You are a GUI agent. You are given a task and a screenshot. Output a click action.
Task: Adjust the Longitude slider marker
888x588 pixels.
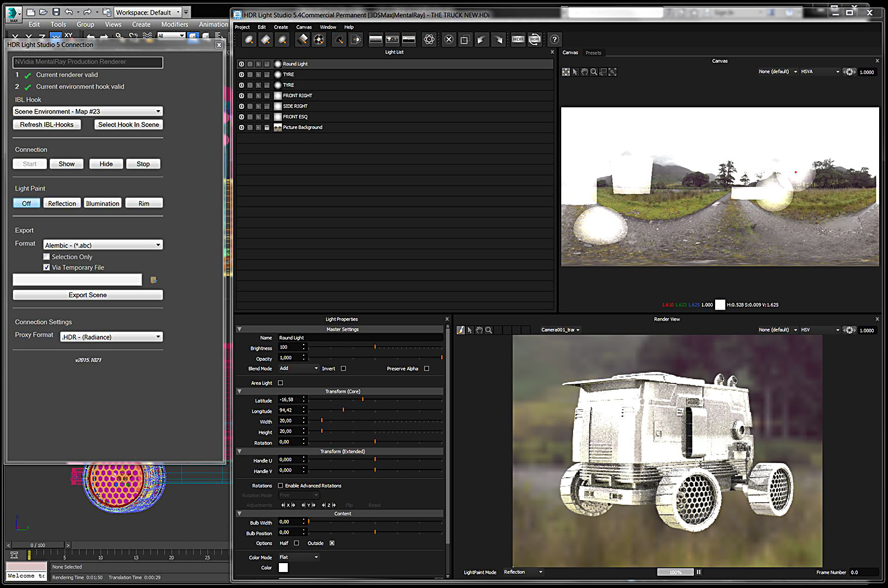[x=343, y=410]
